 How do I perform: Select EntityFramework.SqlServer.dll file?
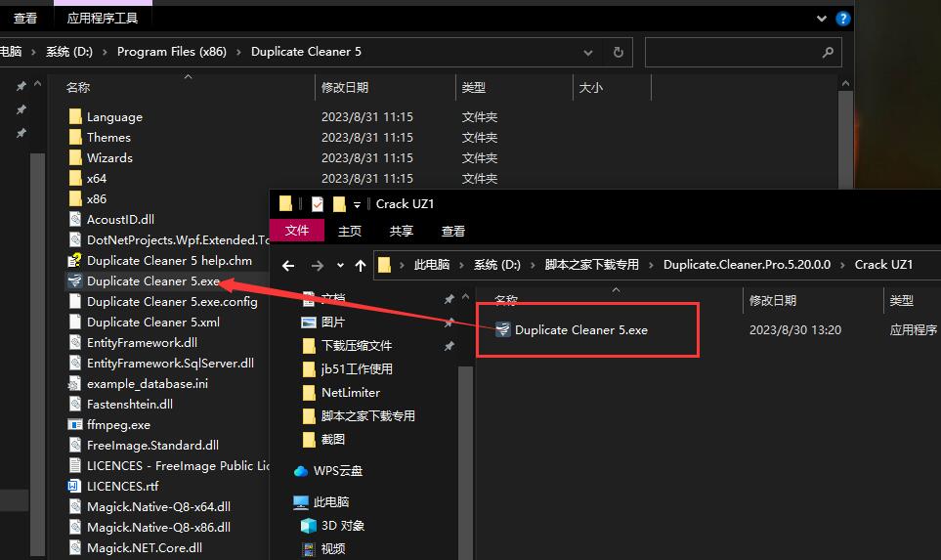[x=170, y=363]
